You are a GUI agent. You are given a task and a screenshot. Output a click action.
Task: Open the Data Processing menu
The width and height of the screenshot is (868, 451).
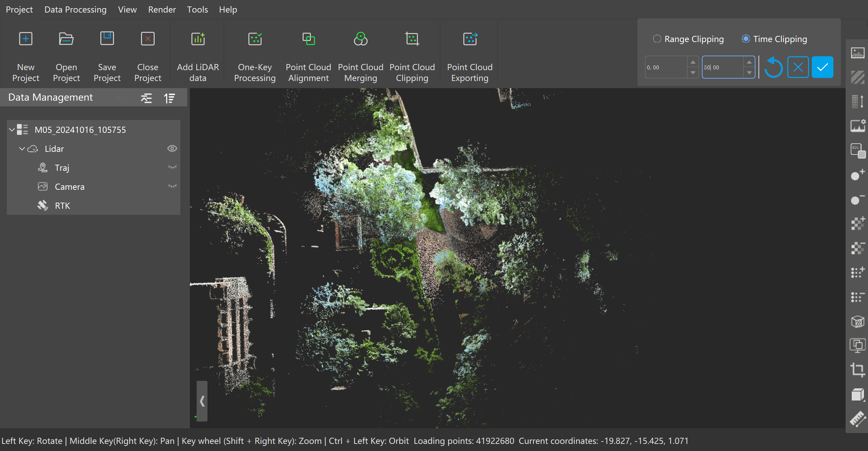point(75,9)
